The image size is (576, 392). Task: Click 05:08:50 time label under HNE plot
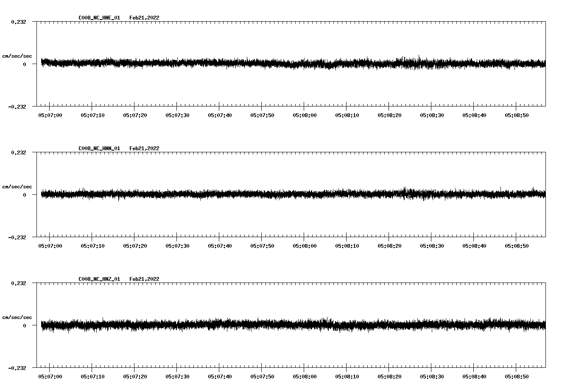(x=517, y=115)
